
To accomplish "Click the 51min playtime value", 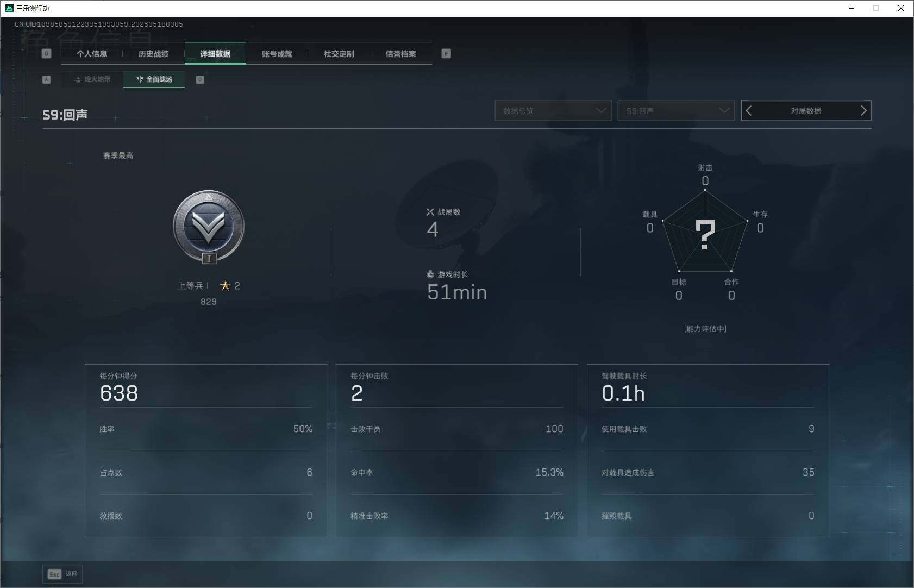I will coord(457,292).
